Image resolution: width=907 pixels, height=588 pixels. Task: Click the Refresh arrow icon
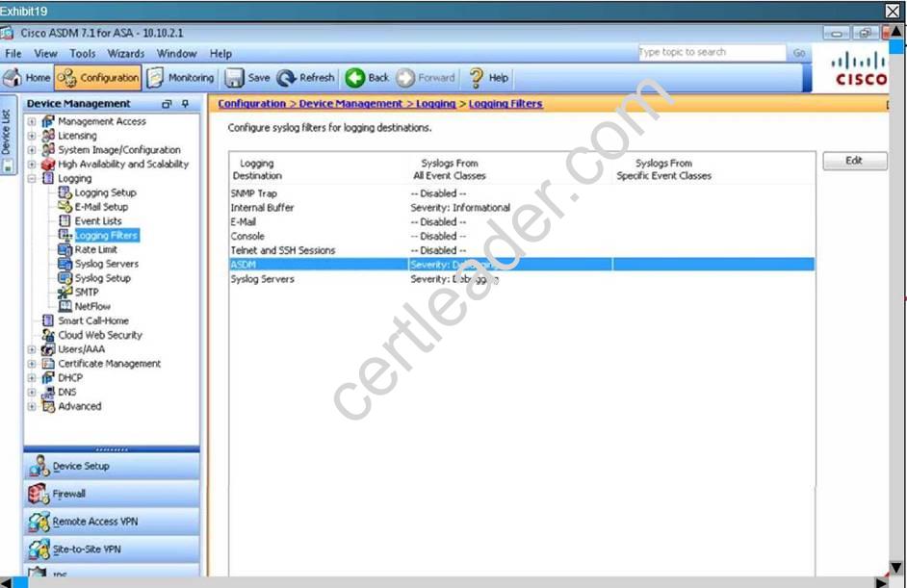coord(286,78)
